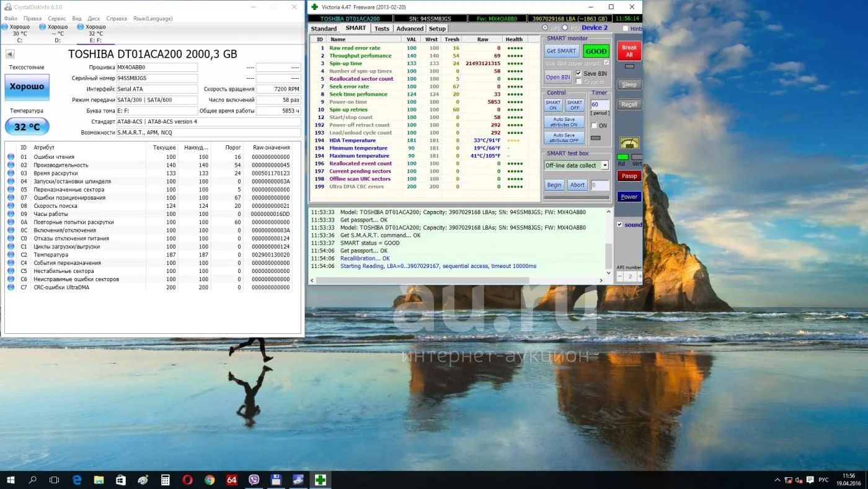Open the Правка menu
This screenshot has height=489, width=868.
[x=32, y=19]
